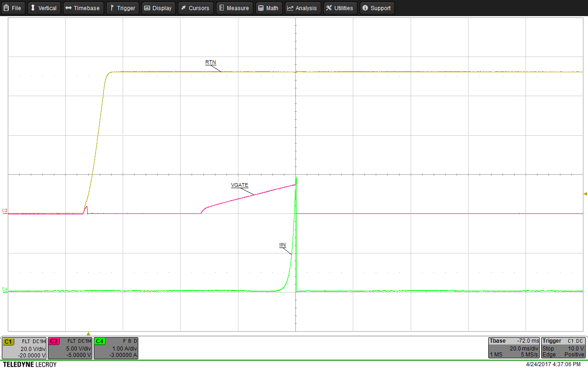The image size is (588, 368).
Task: Open the Analysis toolbar icon
Action: click(303, 8)
